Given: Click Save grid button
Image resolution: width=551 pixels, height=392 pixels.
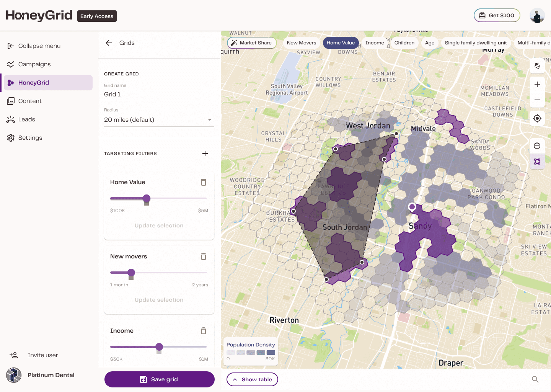Looking at the screenshot, I should coord(159,379).
